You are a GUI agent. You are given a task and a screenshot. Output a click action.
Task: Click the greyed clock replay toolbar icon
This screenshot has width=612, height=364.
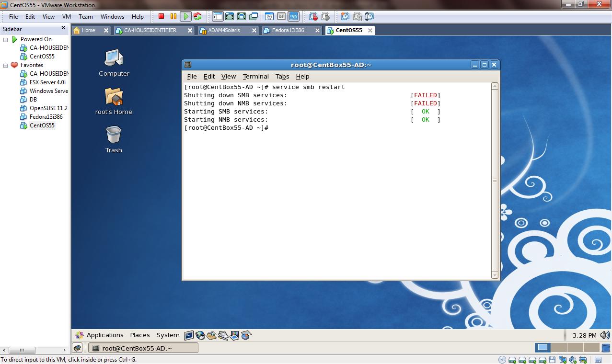pyautogui.click(x=325, y=16)
